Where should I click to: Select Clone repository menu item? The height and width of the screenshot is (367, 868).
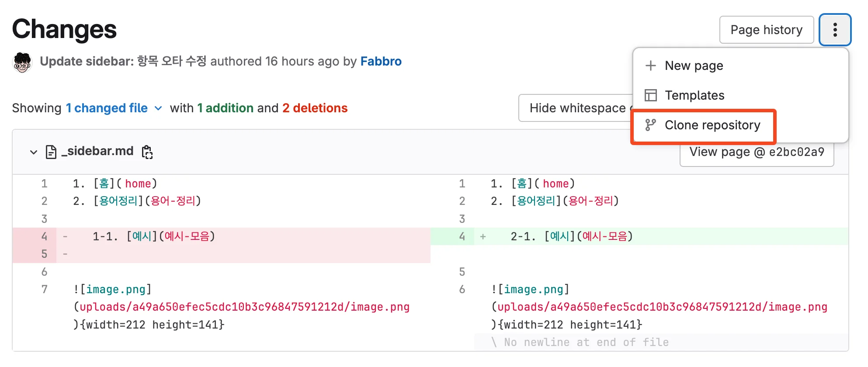pos(712,125)
